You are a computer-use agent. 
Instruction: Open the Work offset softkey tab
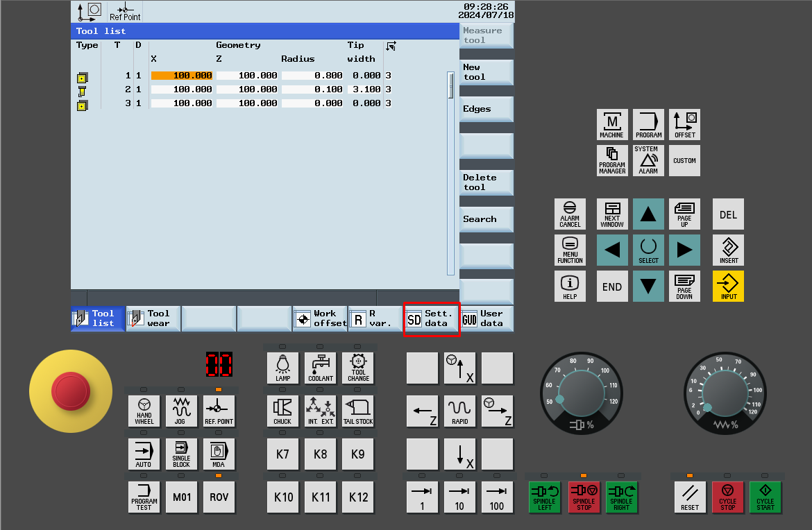pos(319,318)
